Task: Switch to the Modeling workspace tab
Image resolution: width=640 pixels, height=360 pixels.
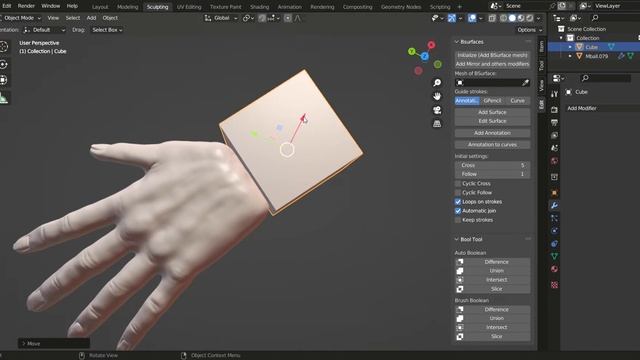Action: click(x=127, y=7)
